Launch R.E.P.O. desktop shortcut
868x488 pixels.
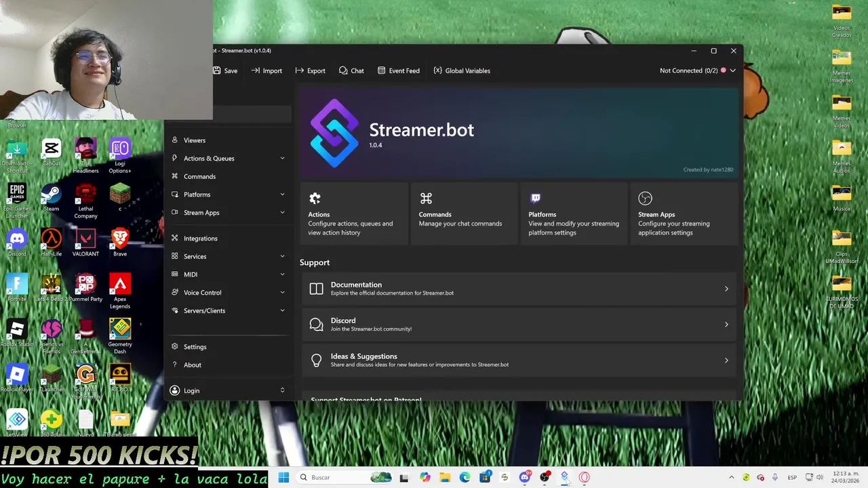click(x=120, y=379)
